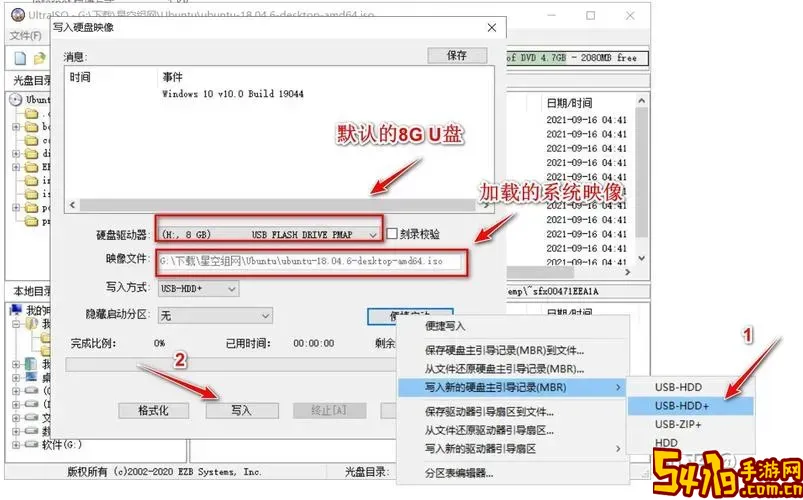Click the 保存 button above message list
The width and height of the screenshot is (803, 500).
(x=457, y=55)
